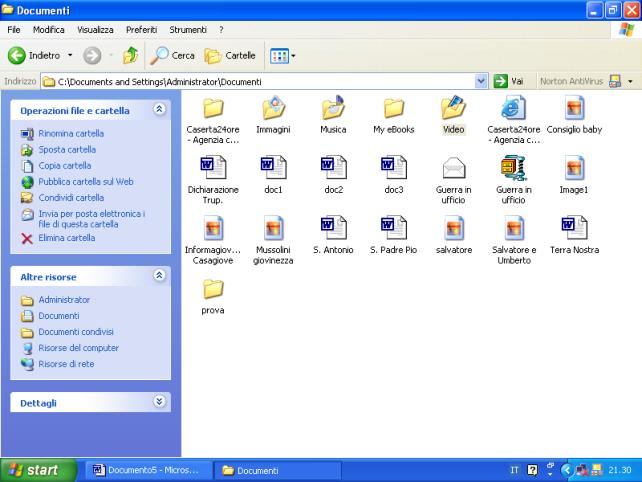Image resolution: width=642 pixels, height=482 pixels.
Task: Expand the address bar dropdown
Action: coord(481,81)
